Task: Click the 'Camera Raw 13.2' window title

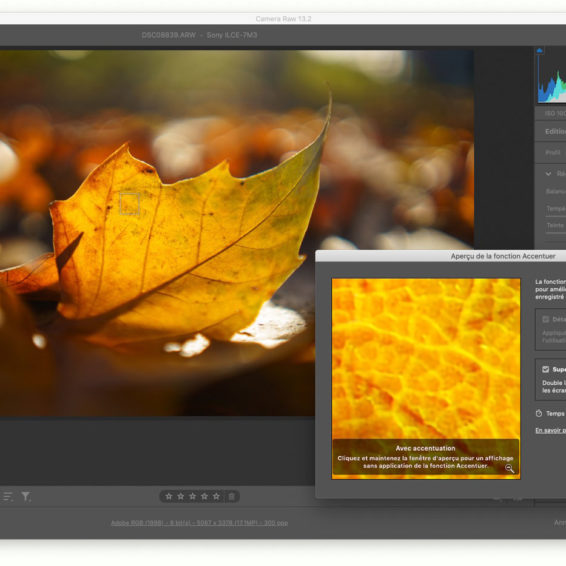Action: point(283,19)
